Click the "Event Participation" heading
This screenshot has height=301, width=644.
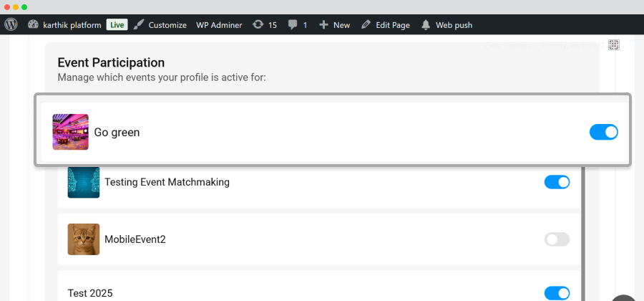111,62
